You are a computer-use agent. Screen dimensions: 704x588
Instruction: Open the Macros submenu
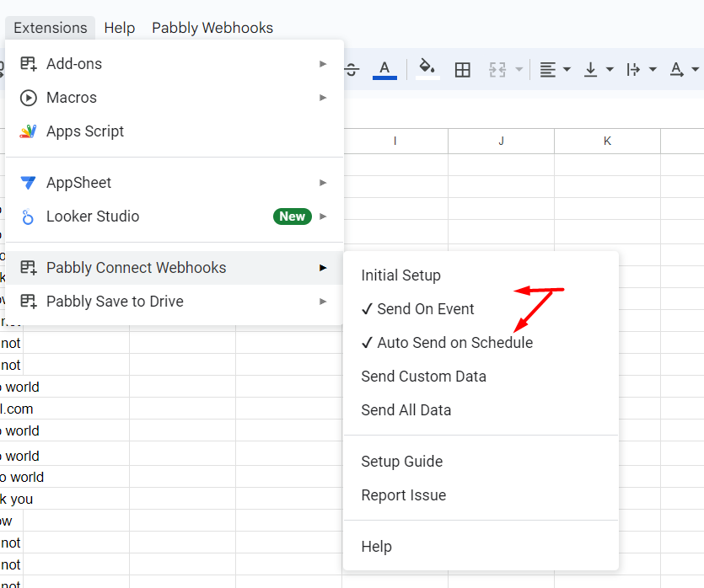(175, 98)
